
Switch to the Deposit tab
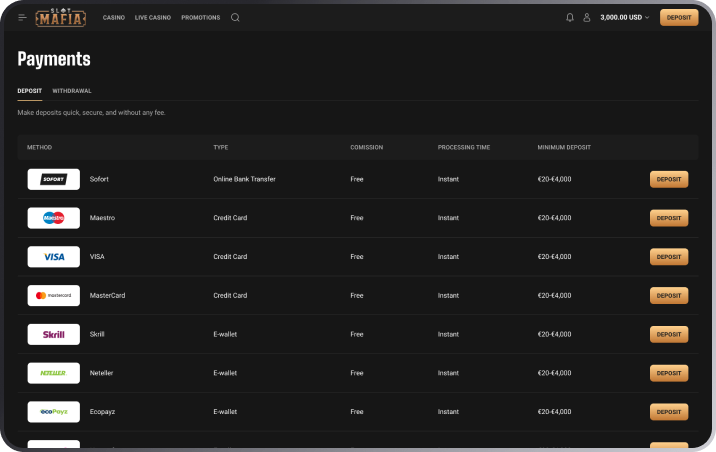[x=30, y=91]
